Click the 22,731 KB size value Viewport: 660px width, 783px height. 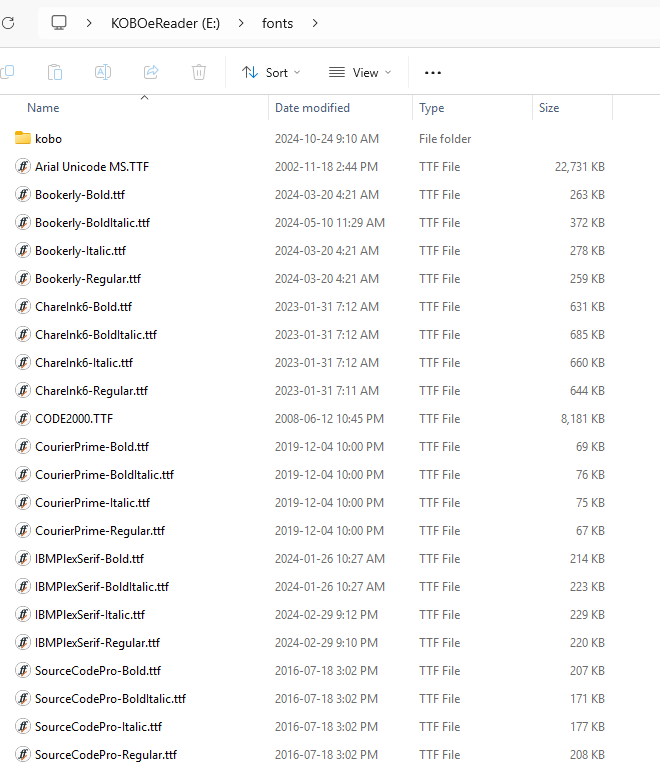(580, 167)
